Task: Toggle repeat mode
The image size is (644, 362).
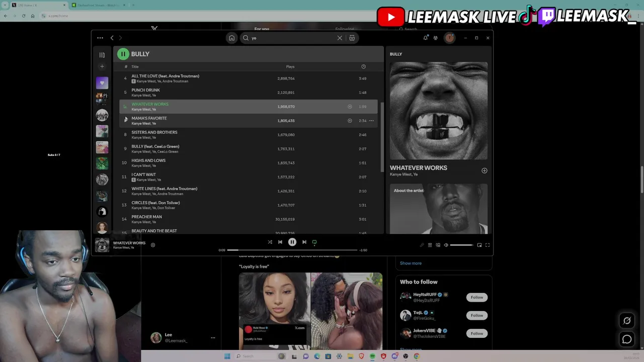Action: (314, 242)
